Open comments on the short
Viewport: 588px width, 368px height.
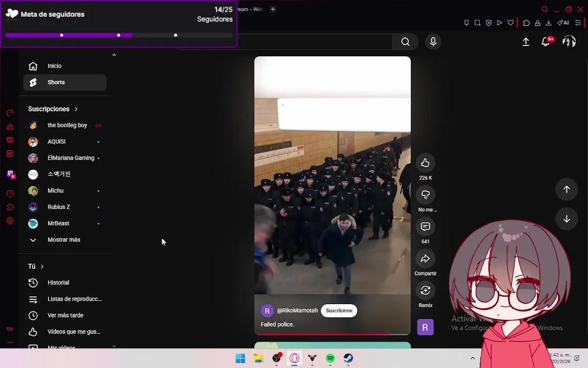pos(425,226)
